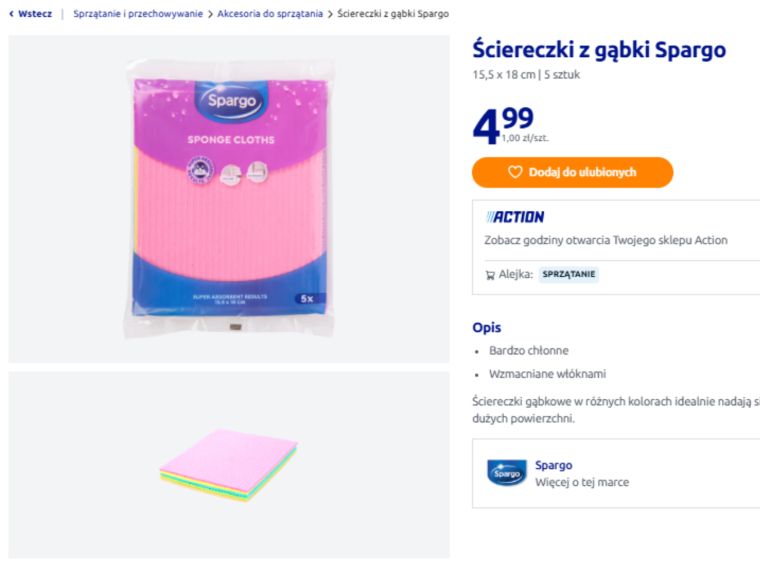This screenshot has height=570, width=760.
Task: Click the heart icon in the favorites button
Action: (515, 172)
